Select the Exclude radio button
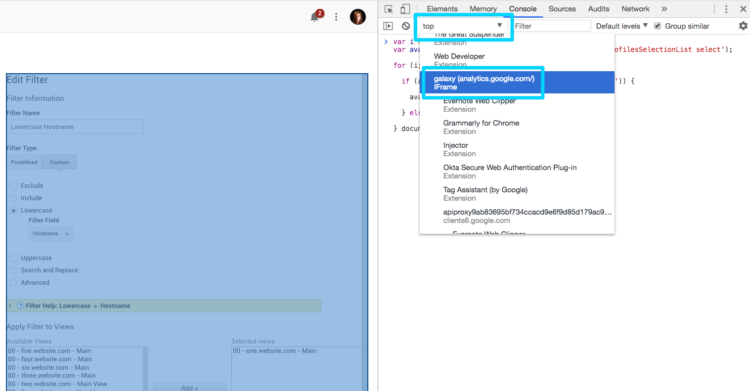The width and height of the screenshot is (750, 391). click(x=14, y=186)
